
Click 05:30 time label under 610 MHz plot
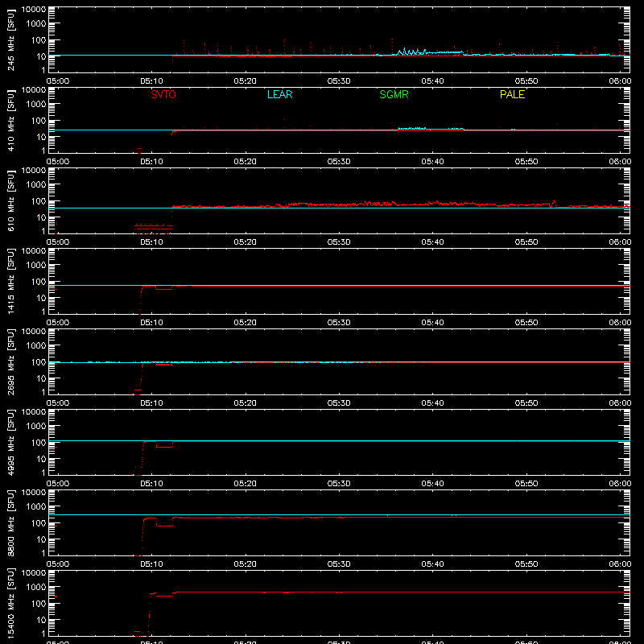[x=339, y=242]
